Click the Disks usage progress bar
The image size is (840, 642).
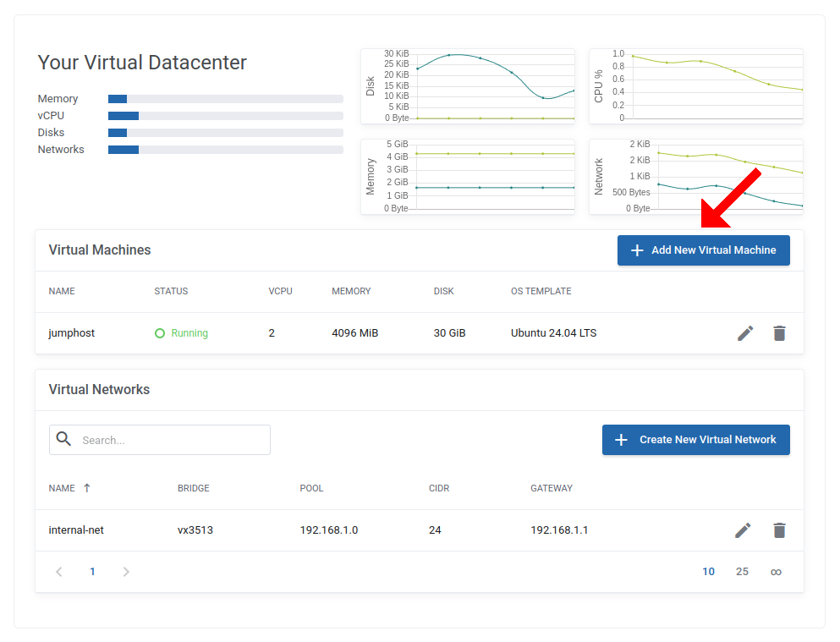[x=226, y=133]
